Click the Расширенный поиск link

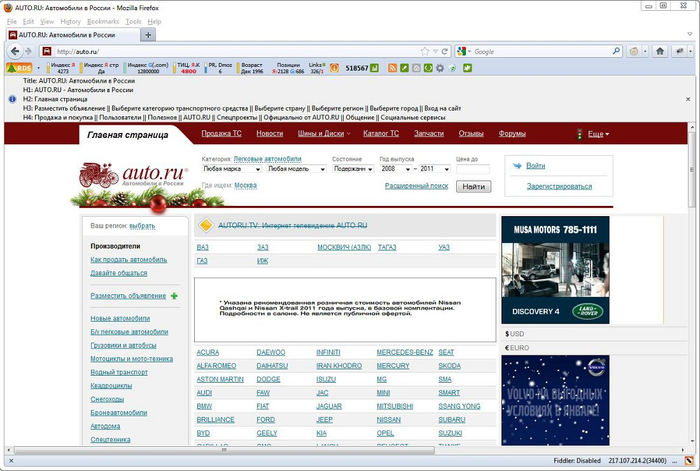click(417, 186)
